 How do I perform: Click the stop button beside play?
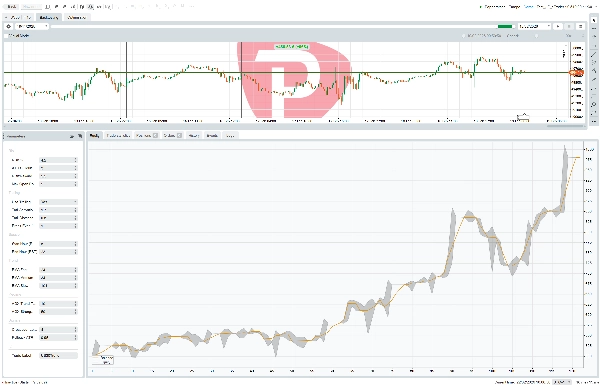(569, 26)
